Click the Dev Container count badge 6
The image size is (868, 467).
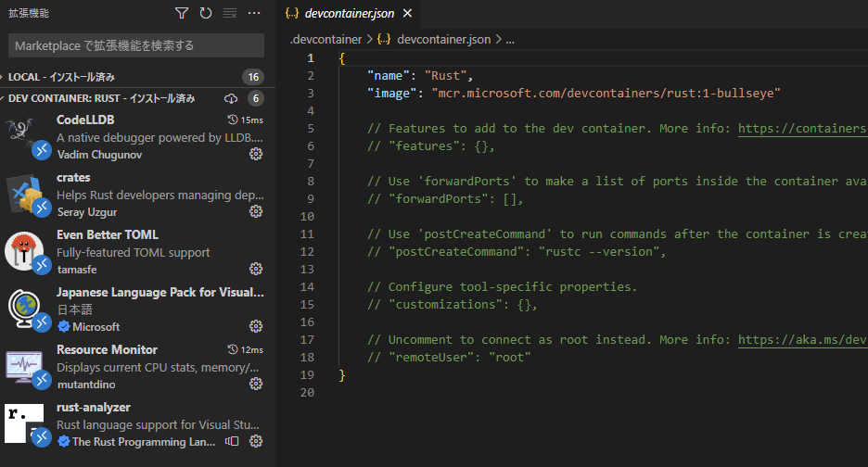pos(255,98)
